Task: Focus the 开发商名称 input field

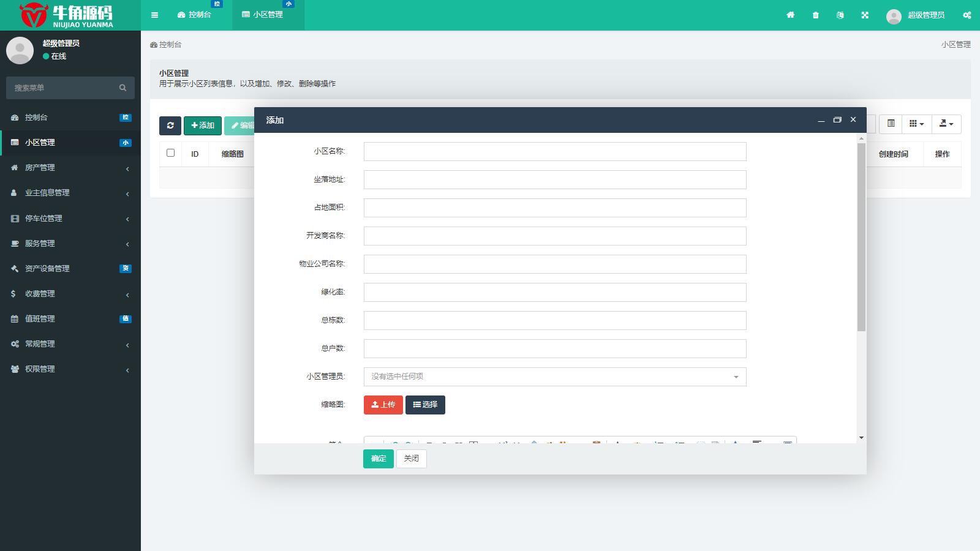Action: click(555, 236)
